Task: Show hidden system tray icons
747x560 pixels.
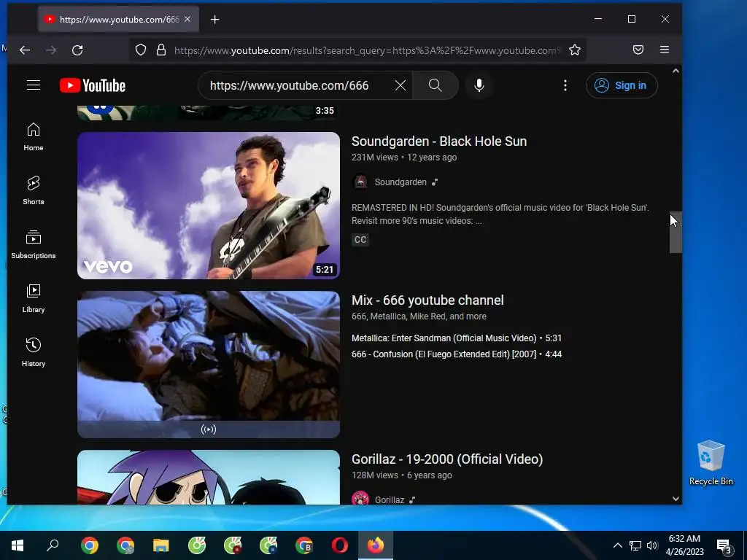Action: [617, 545]
